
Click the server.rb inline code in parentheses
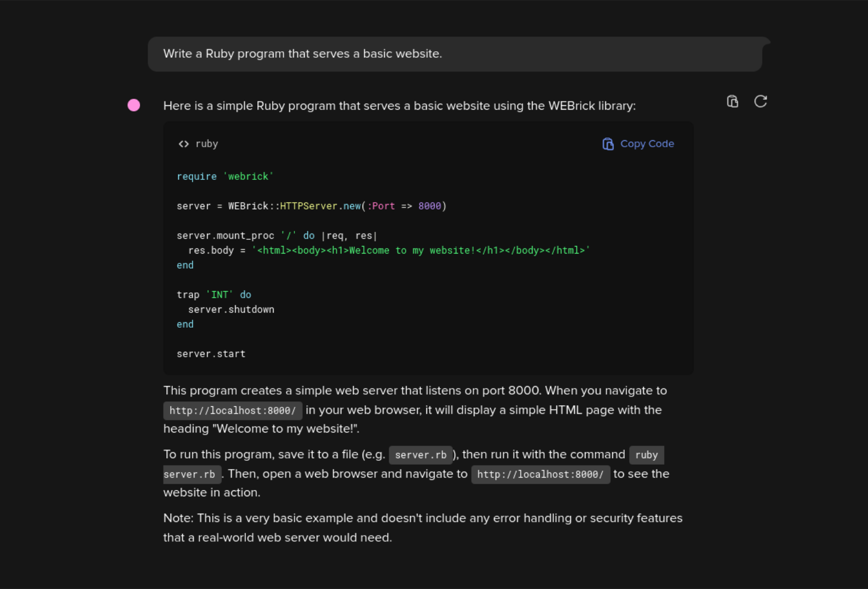(x=420, y=455)
